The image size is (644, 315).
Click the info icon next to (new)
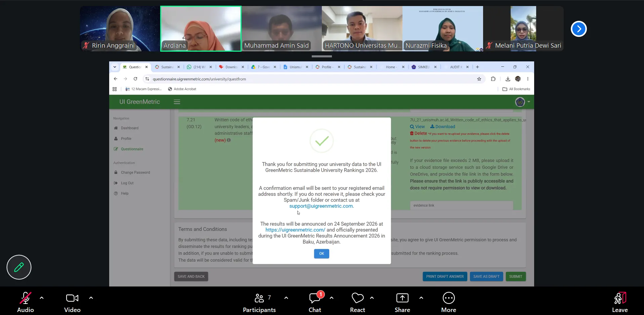tap(229, 140)
